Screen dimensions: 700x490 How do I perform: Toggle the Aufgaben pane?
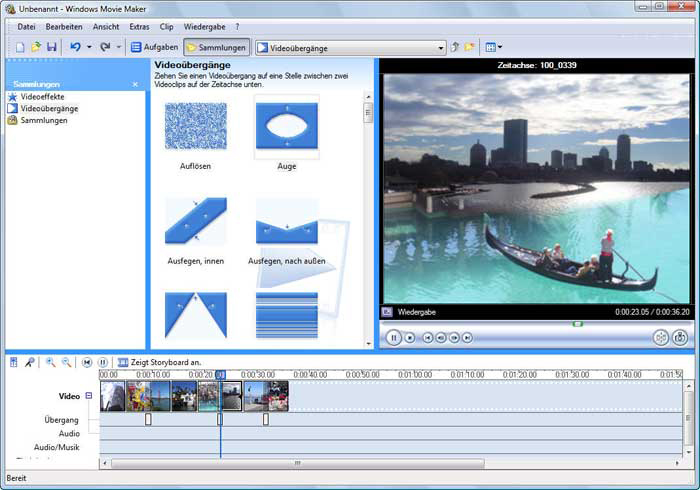(154, 47)
